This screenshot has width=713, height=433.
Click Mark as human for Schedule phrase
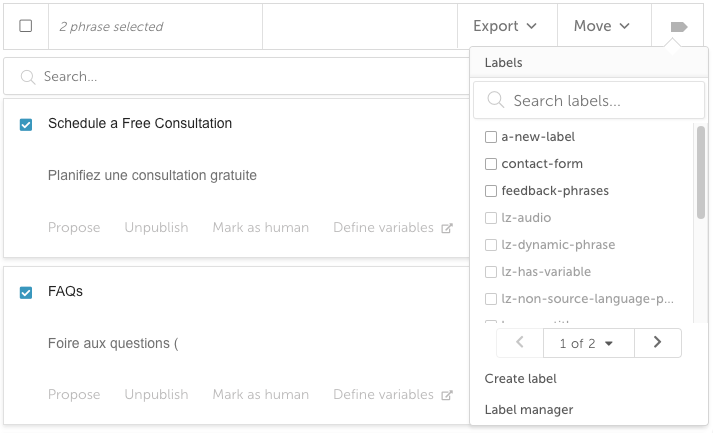coord(261,227)
